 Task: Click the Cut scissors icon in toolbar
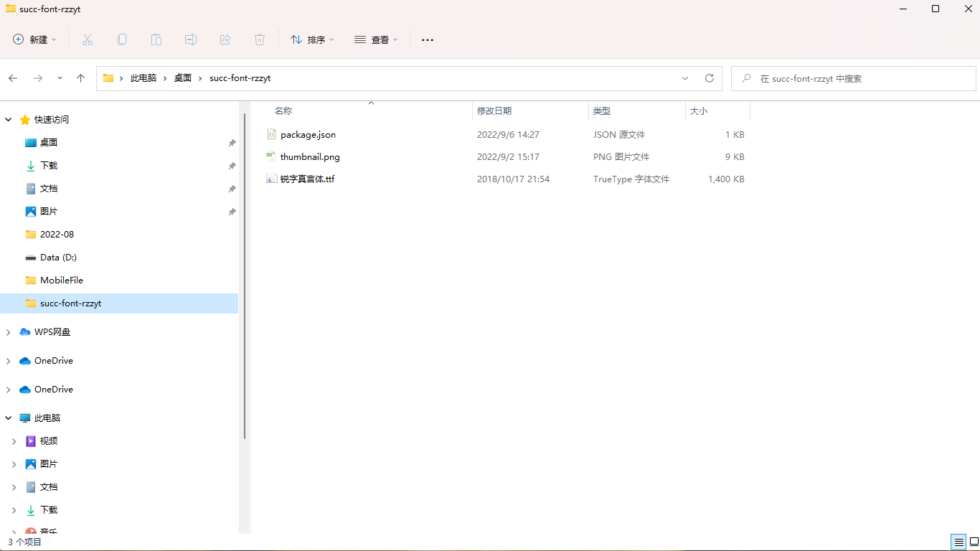pos(88,39)
